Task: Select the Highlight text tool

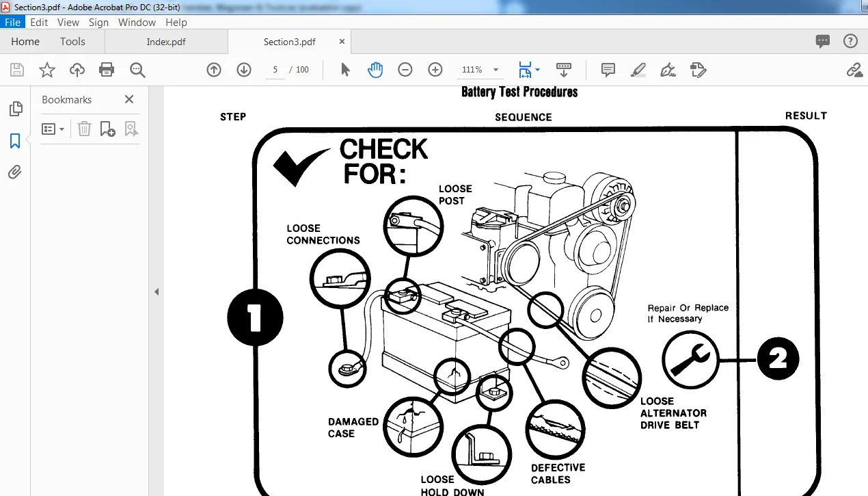Action: [638, 70]
